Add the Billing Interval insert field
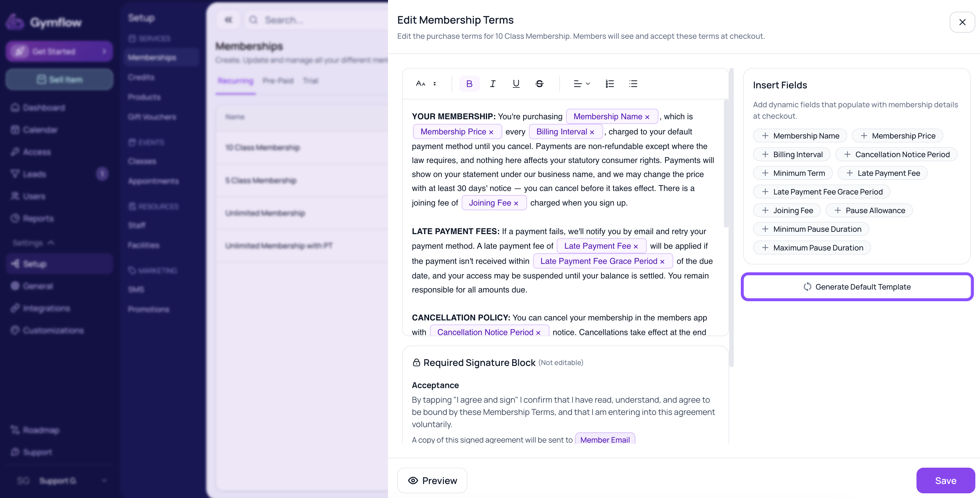 (x=792, y=155)
